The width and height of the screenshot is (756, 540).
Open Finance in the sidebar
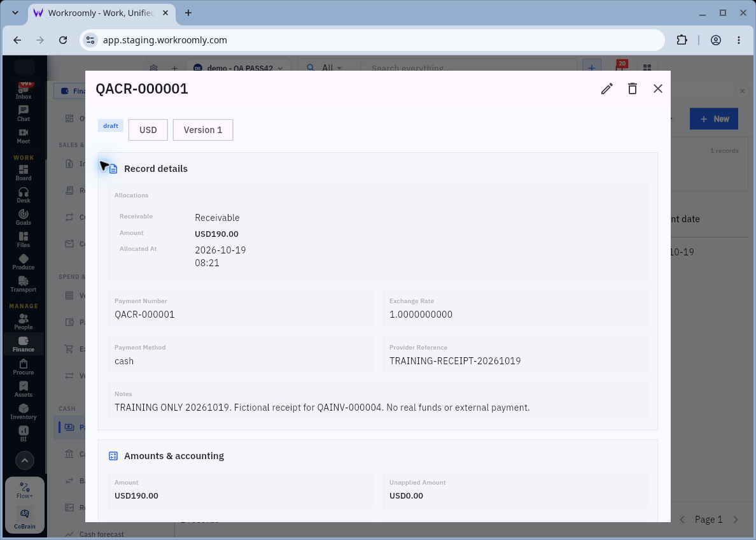(x=23, y=344)
